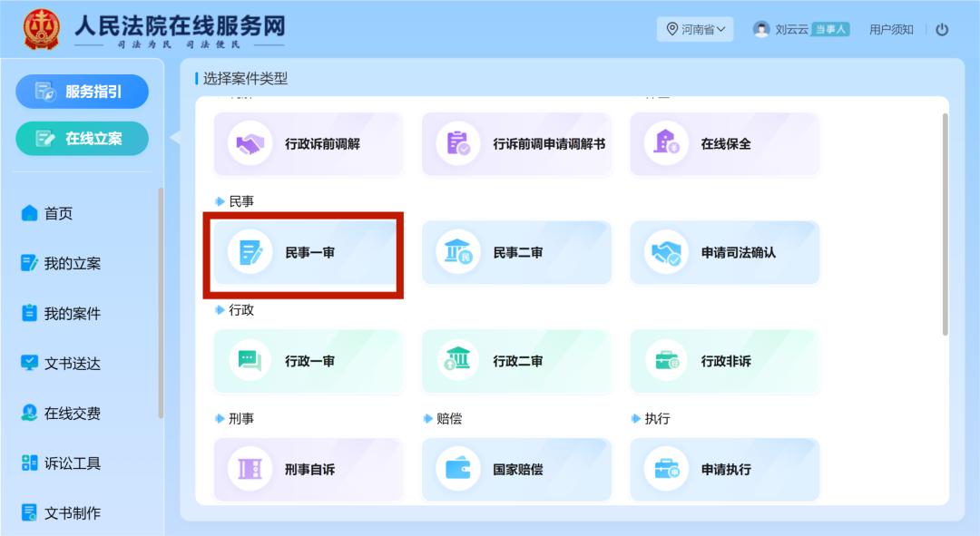This screenshot has height=536, width=980.
Task: Select 行诉前调申请调解书 card
Action: [x=516, y=143]
